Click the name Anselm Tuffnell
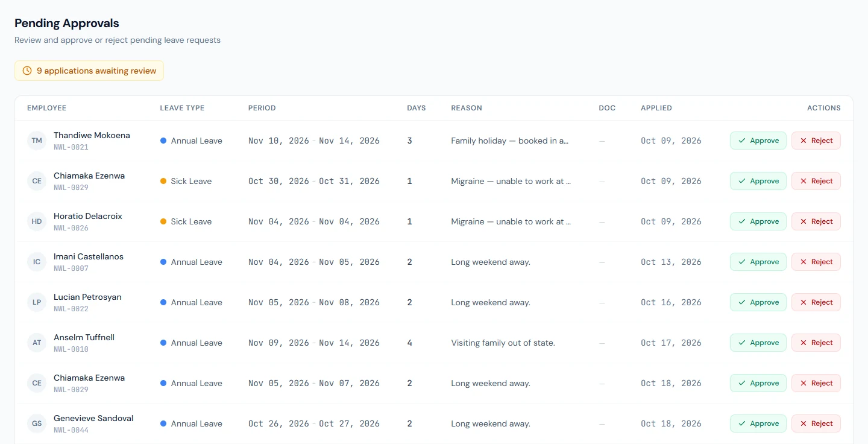 (x=84, y=337)
